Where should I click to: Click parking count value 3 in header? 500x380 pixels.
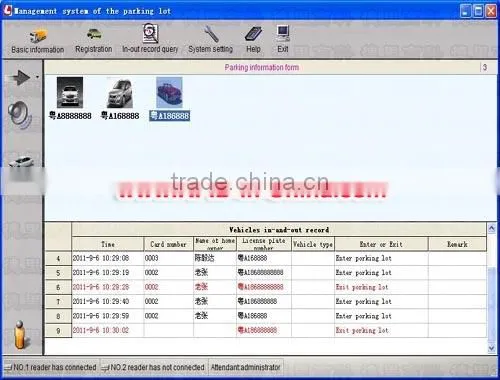pyautogui.click(x=485, y=67)
